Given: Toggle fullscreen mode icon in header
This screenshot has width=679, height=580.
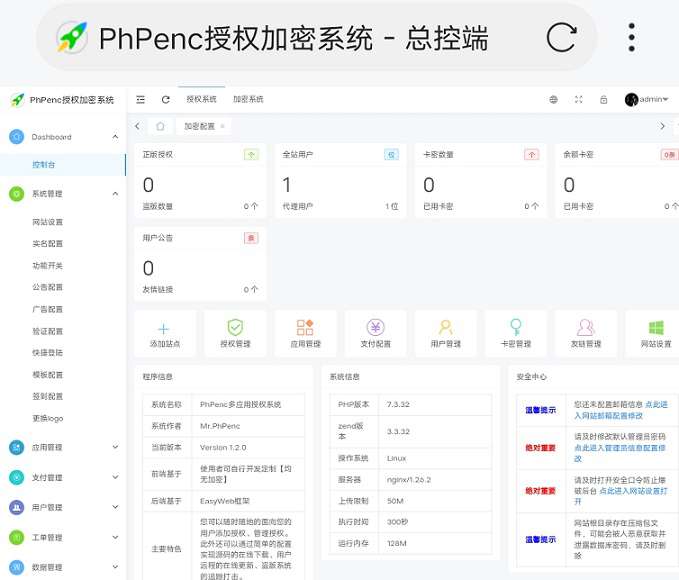Looking at the screenshot, I should (579, 100).
